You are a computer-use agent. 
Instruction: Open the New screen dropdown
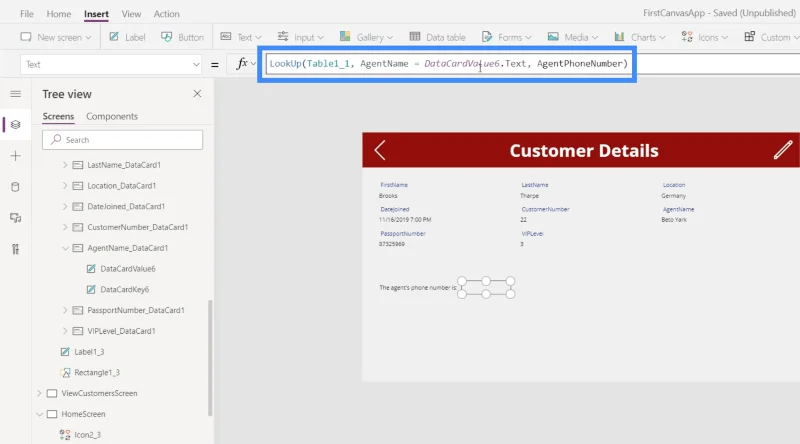tap(56, 37)
